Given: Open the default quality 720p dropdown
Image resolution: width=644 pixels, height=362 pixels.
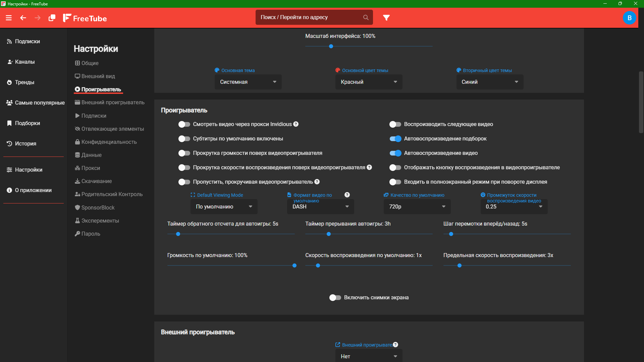Looking at the screenshot, I should [417, 207].
